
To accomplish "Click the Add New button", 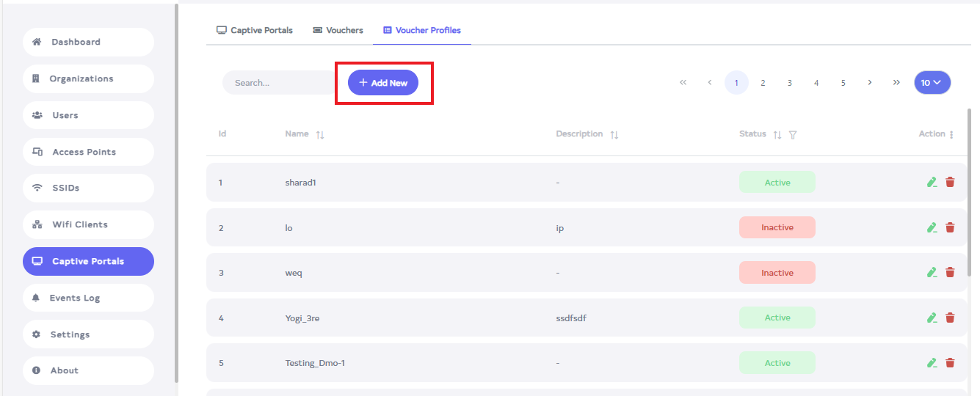I will [x=383, y=83].
